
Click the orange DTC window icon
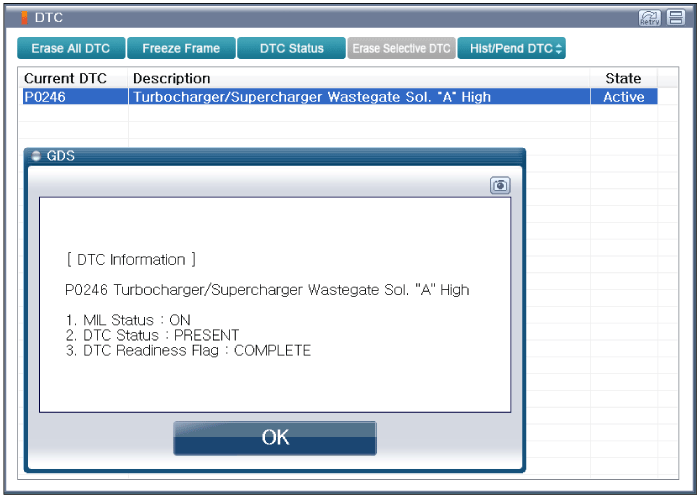[x=25, y=18]
